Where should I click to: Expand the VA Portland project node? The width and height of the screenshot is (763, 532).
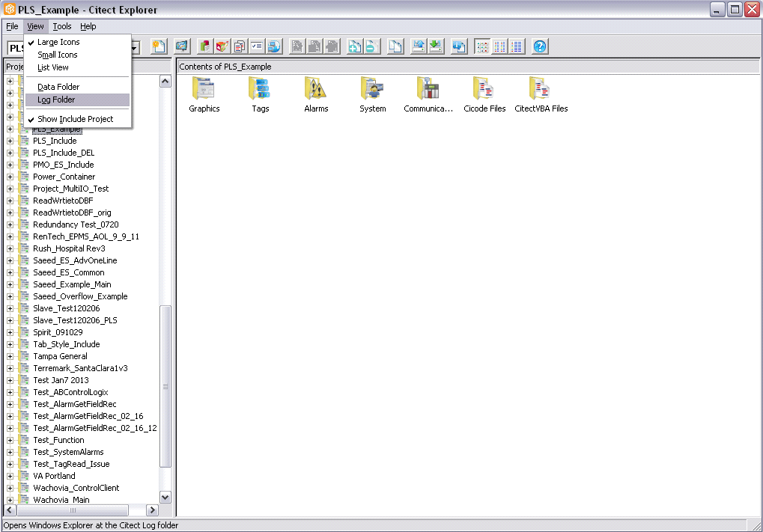[10, 476]
